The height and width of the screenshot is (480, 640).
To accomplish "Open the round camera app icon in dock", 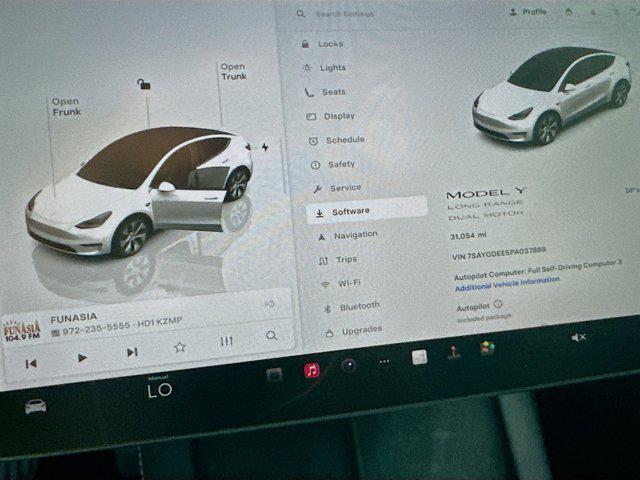I will (349, 365).
